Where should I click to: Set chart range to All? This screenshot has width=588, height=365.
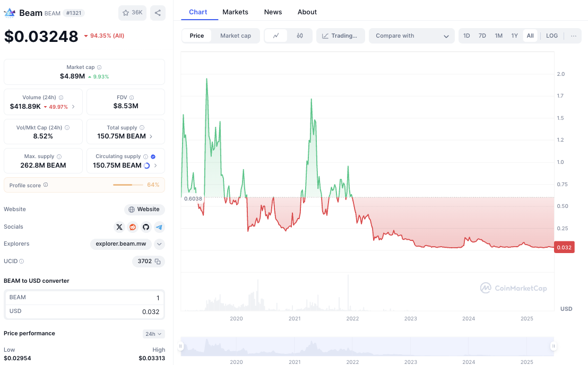(x=530, y=36)
